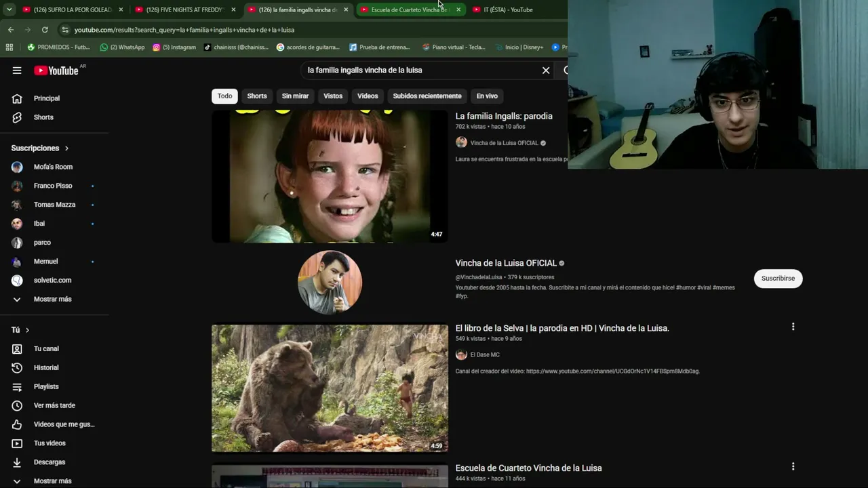Screen dimensions: 868x488
Task: Open El libro de la Selva parodia title
Action: 562,328
